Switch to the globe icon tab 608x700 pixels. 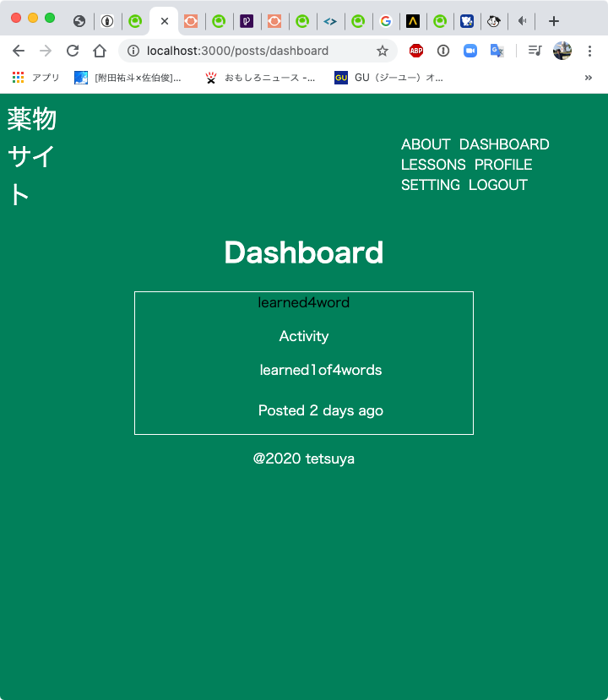(x=79, y=21)
